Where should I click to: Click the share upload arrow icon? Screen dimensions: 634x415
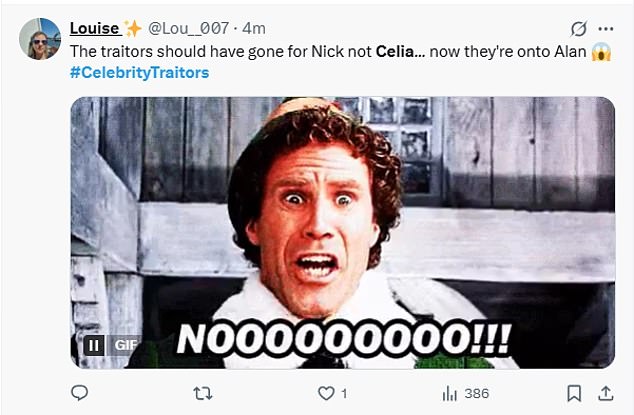604,393
